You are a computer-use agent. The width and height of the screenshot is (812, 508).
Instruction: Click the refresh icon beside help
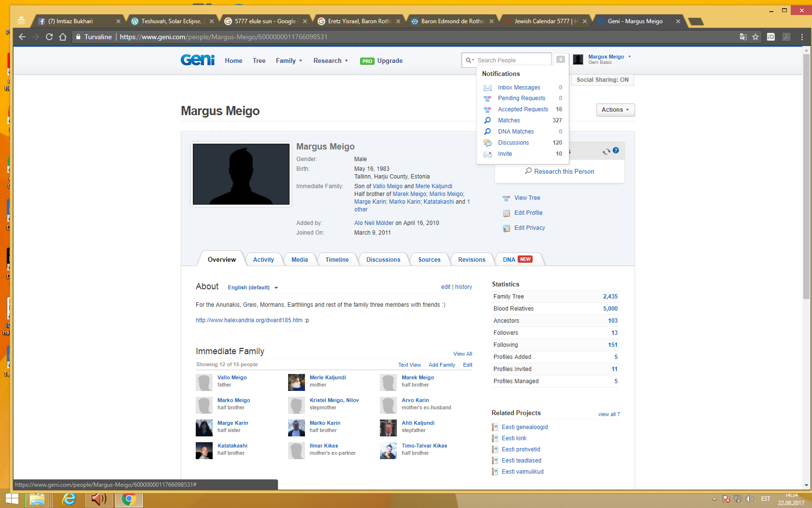(x=606, y=151)
